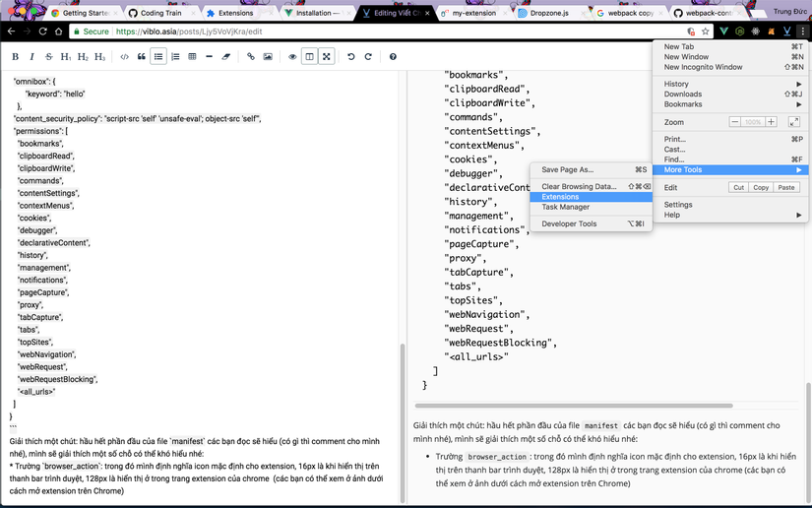812x508 pixels.
Task: Reload the current page
Action: (x=43, y=32)
